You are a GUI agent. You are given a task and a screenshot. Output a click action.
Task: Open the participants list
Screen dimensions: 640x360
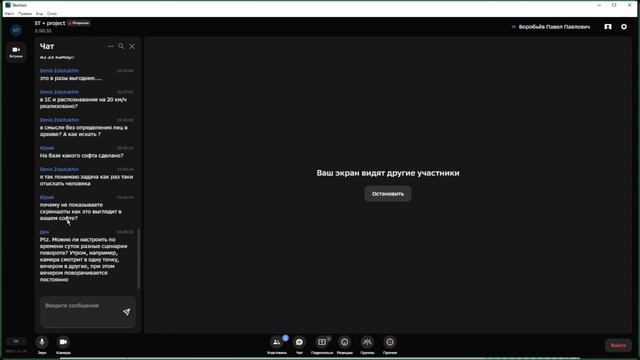click(x=277, y=342)
